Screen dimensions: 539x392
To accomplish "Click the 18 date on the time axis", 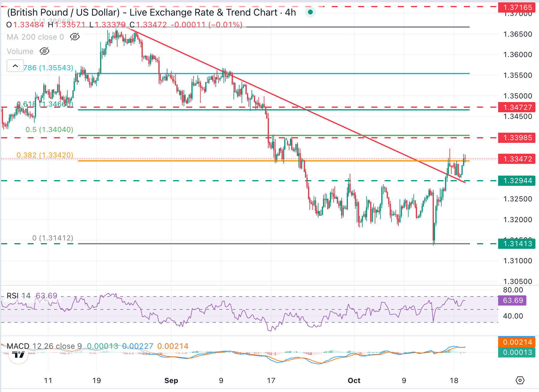I will [454, 381].
